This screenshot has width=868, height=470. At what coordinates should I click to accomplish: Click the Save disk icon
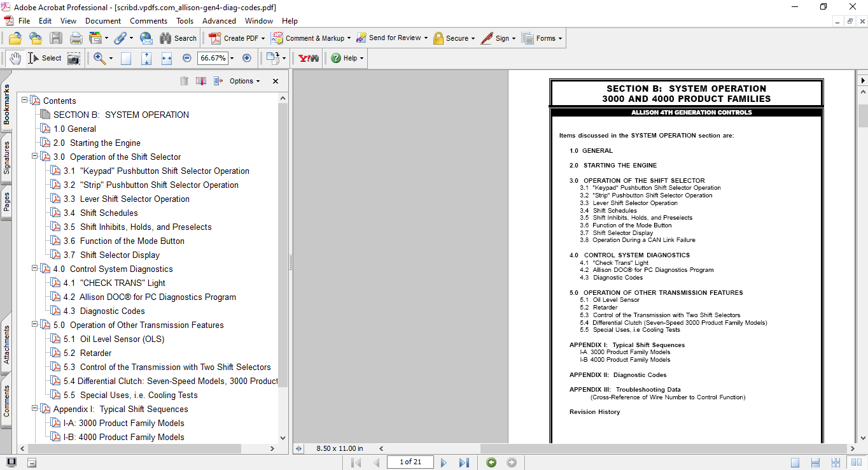[x=56, y=38]
